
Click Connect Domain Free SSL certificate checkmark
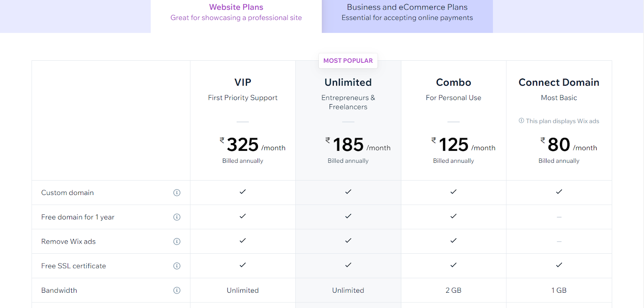coord(559,265)
